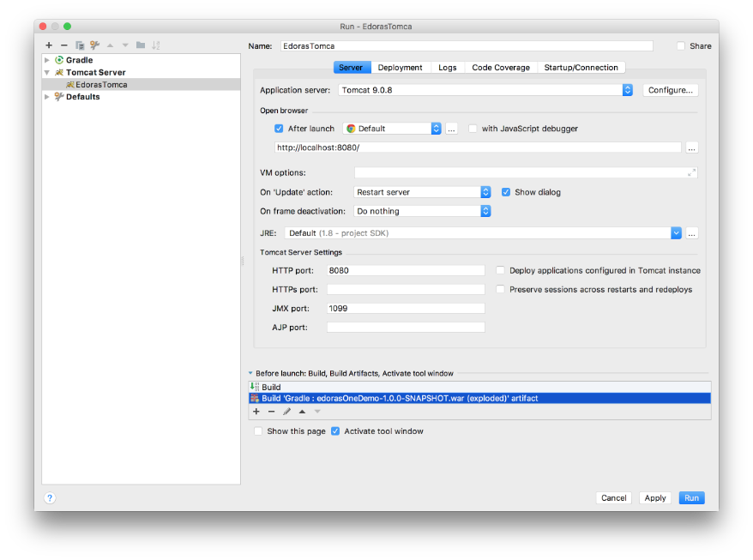The height and width of the screenshot is (560, 753).
Task: Add a new run configuration with the plus icon
Action: pos(49,45)
